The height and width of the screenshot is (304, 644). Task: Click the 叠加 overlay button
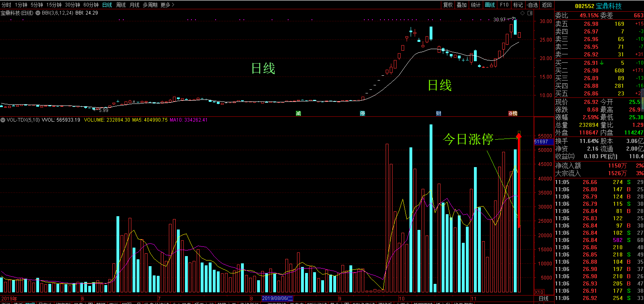[x=462, y=5]
